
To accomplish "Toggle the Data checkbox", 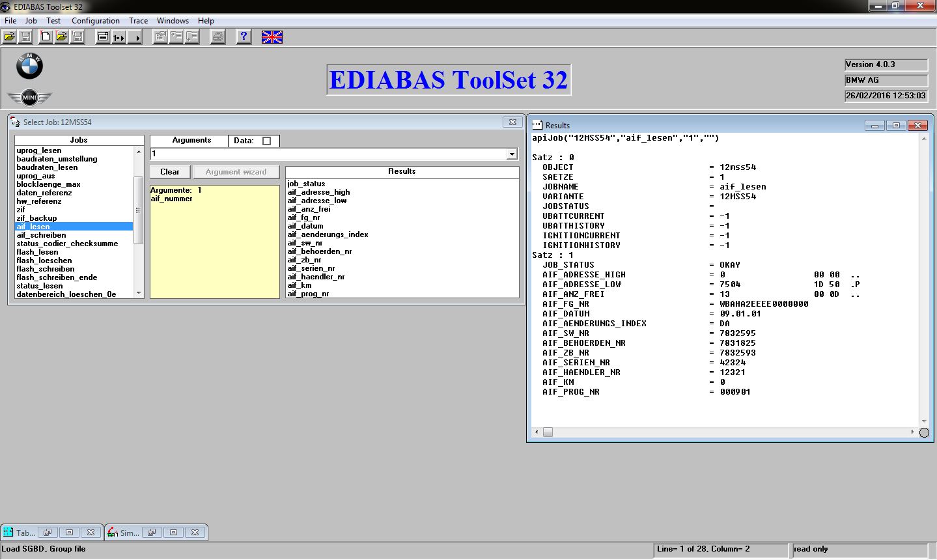I will click(x=266, y=141).
